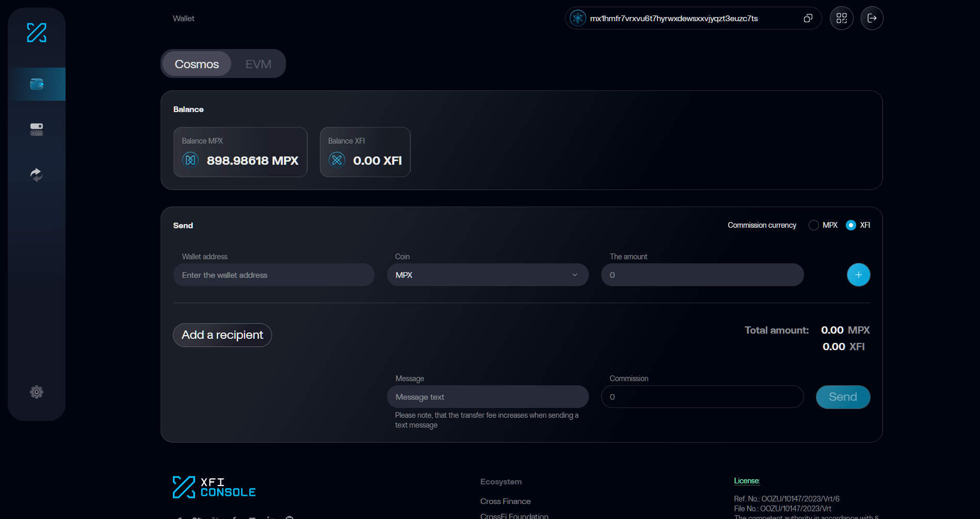Focus the wallet address input field
The width and height of the screenshot is (980, 519).
click(x=274, y=275)
